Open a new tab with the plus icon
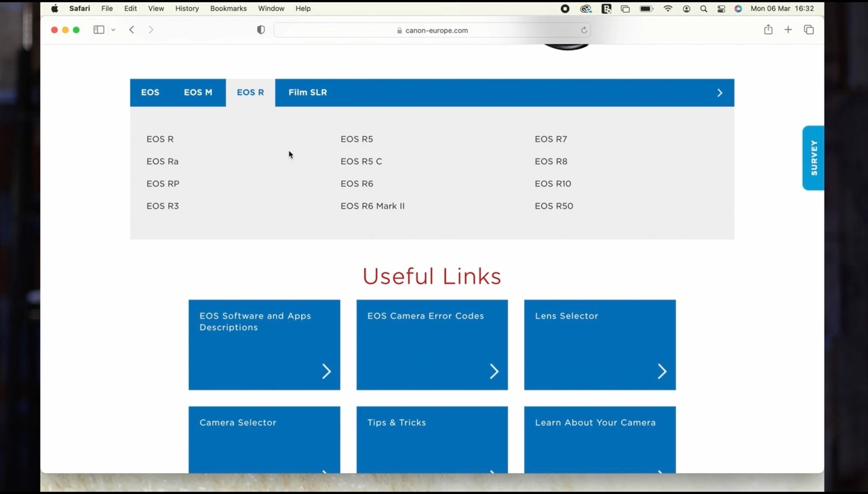Screen dimensions: 868x494 [788, 30]
